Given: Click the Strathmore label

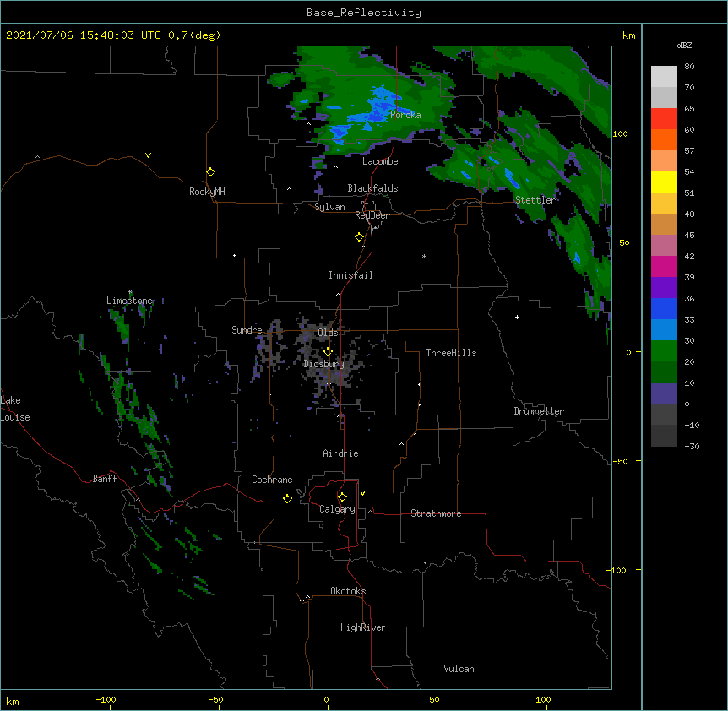Looking at the screenshot, I should pyautogui.click(x=436, y=513).
